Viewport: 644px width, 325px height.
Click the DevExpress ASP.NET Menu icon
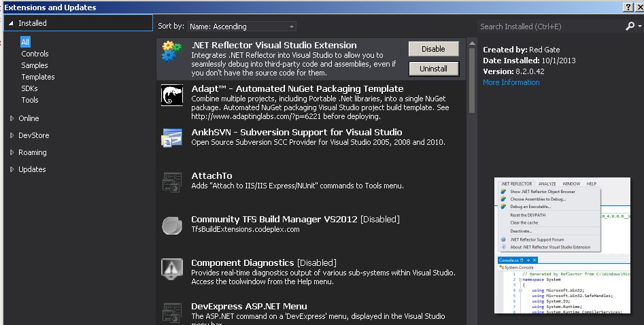coord(171,313)
